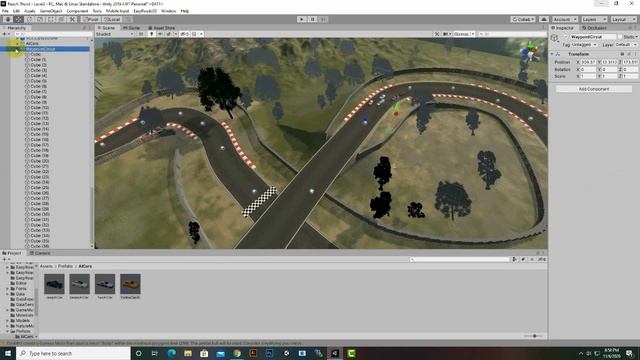Viewport: 640px width, 360px height.
Task: Switch to the Occlusion tab
Action: 594,28
